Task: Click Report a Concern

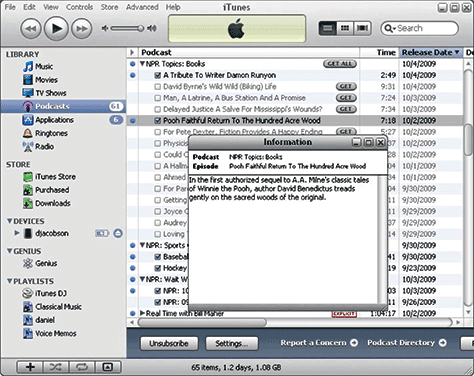Action: tap(319, 343)
